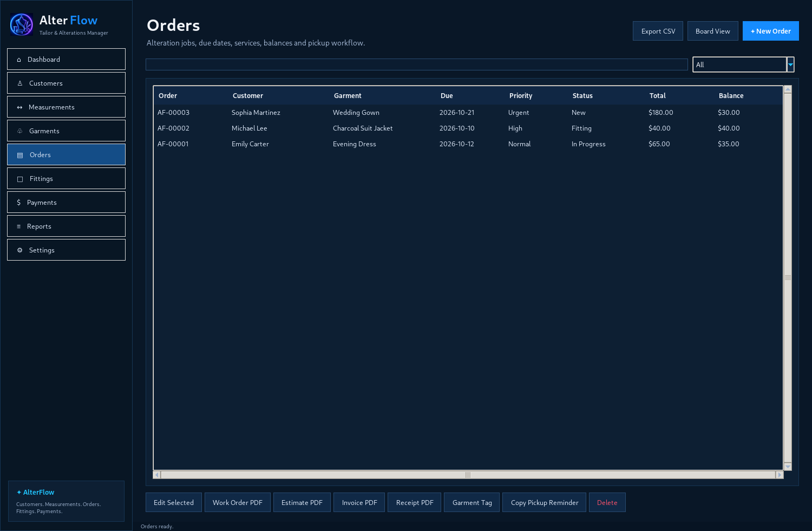Screen dimensions: 812x531
Task: Click the Orders list icon
Action: point(20,155)
